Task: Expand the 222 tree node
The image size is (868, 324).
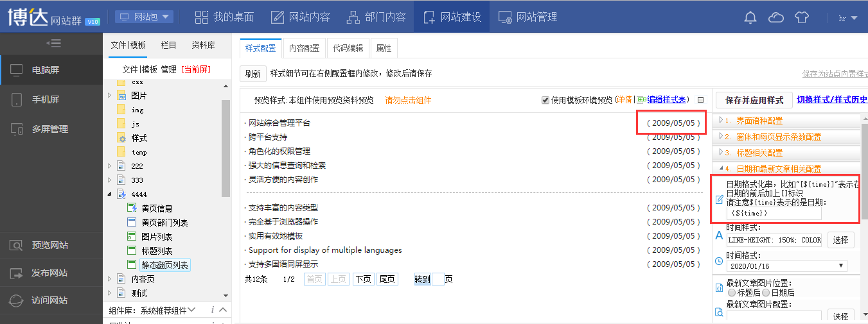Action: click(109, 166)
